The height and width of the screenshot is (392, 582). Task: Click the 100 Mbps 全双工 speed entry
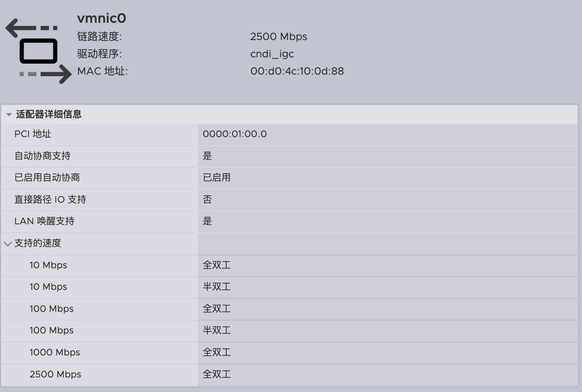coord(51,309)
